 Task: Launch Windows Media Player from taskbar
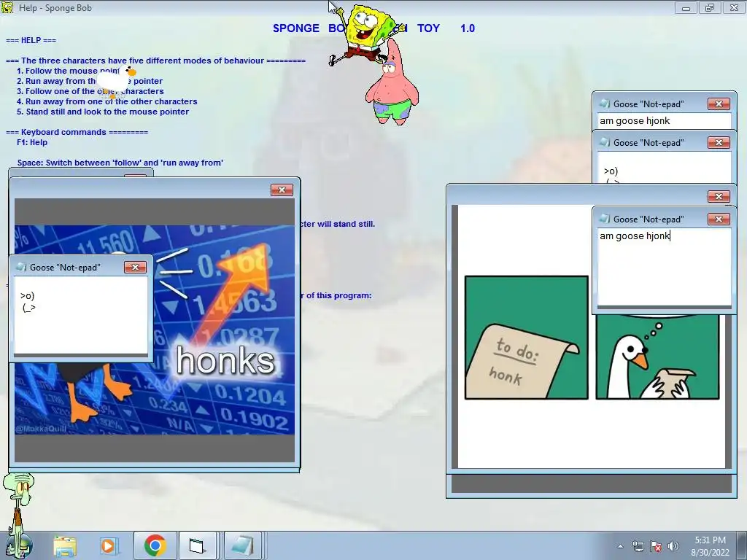tap(109, 545)
